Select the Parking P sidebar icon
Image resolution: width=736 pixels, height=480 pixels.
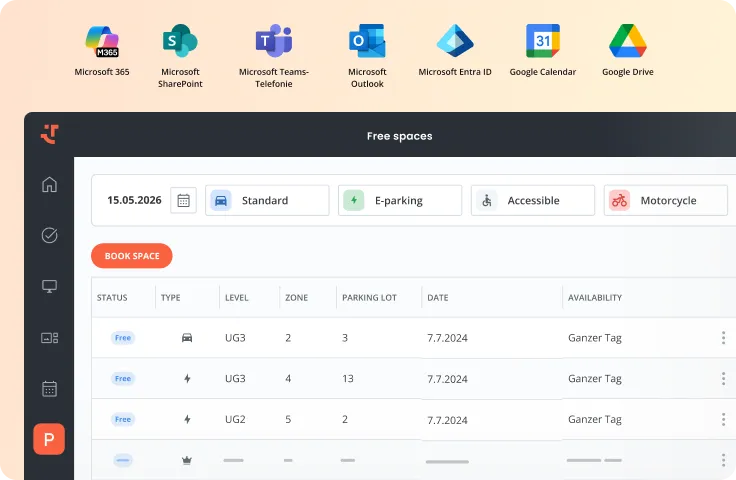49,439
